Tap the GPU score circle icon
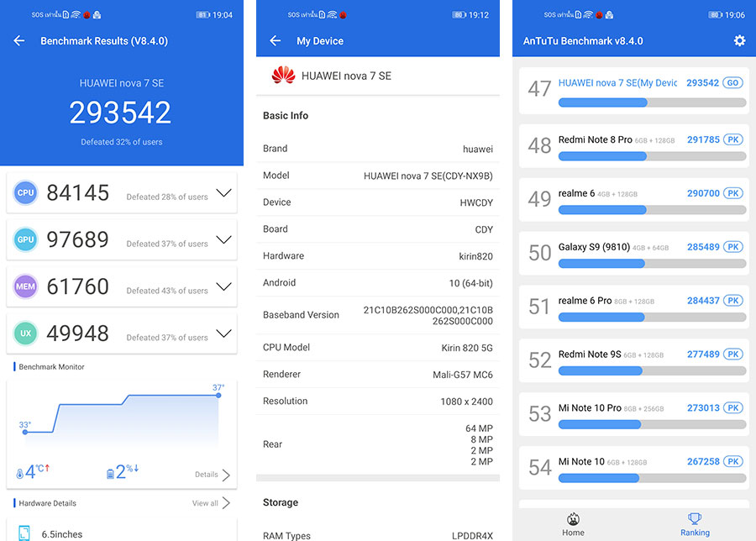The height and width of the screenshot is (541, 756). [25, 240]
